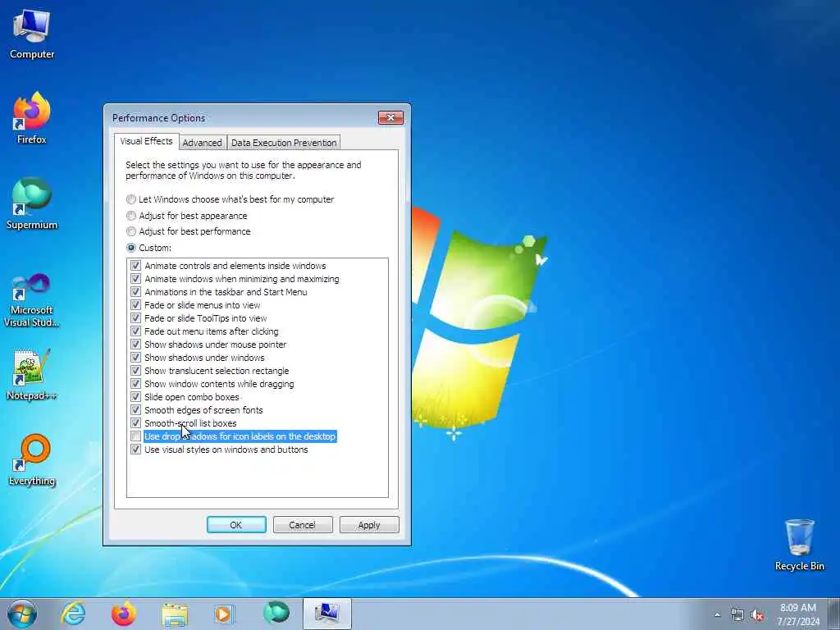The image size is (840, 630).
Task: Uncheck Show shadows under windows
Action: [135, 358]
